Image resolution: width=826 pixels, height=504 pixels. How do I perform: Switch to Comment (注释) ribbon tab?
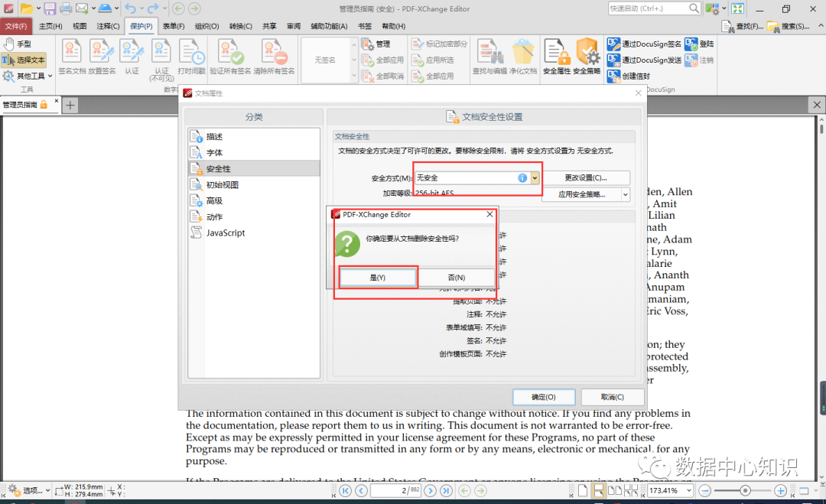click(108, 26)
